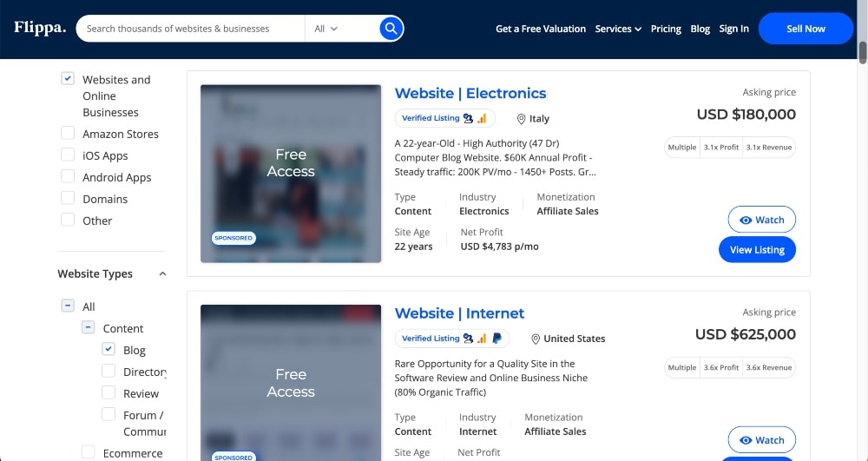The image size is (868, 461).
Task: Open Get a Free Valuation page
Action: click(x=540, y=29)
